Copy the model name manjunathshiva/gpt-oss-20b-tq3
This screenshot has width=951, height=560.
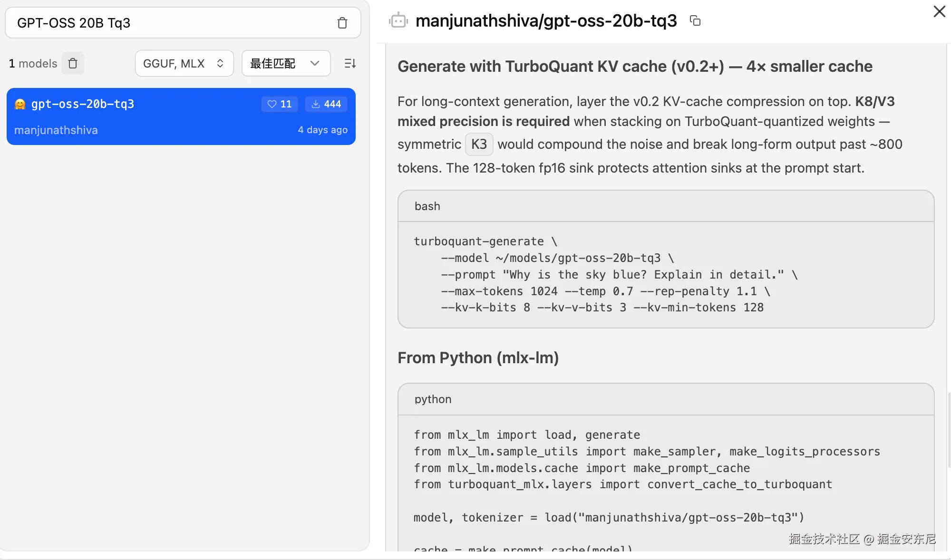pos(695,21)
